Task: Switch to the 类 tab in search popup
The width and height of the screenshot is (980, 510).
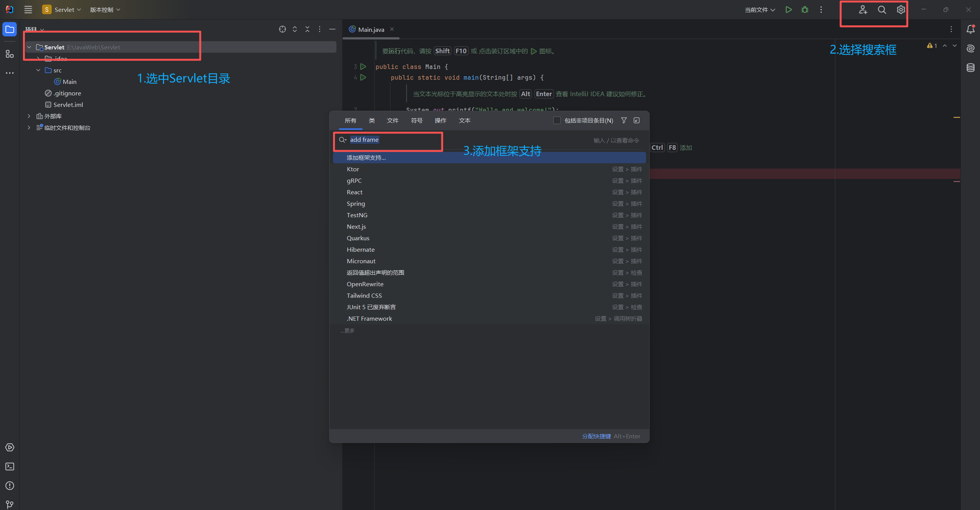Action: click(x=371, y=120)
